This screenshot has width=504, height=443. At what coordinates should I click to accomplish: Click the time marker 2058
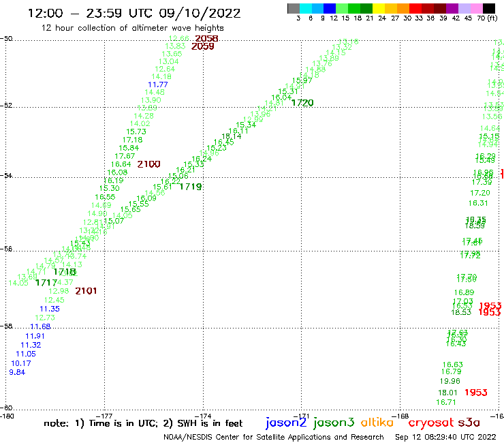click(206, 38)
